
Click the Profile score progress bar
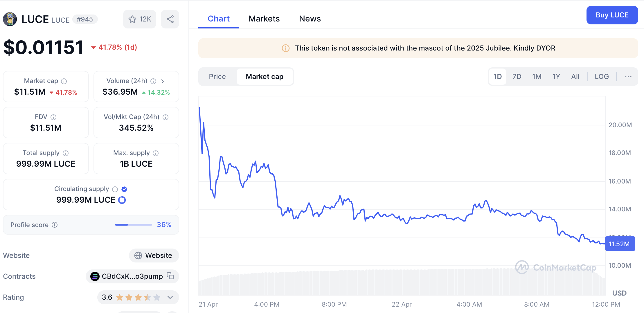pos(134,225)
